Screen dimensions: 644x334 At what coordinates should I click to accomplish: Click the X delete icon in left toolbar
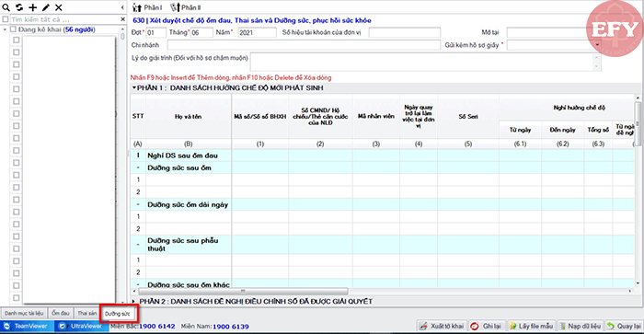59,7
